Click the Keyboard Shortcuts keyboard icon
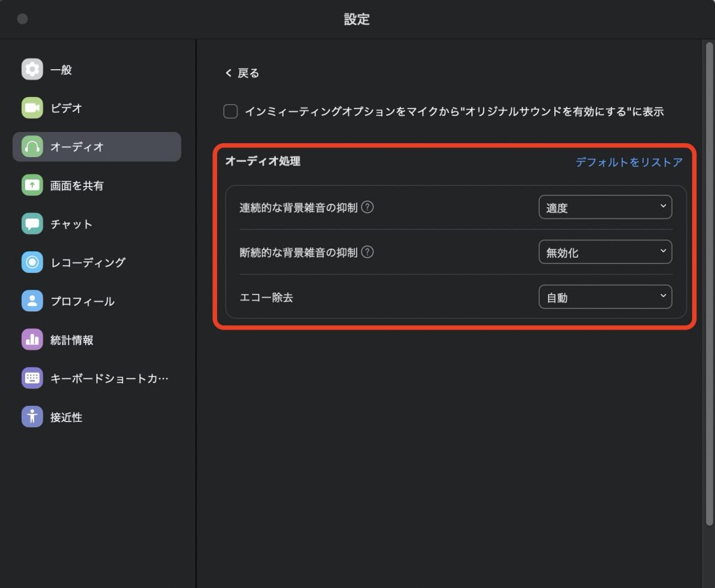715x588 pixels. click(x=32, y=378)
